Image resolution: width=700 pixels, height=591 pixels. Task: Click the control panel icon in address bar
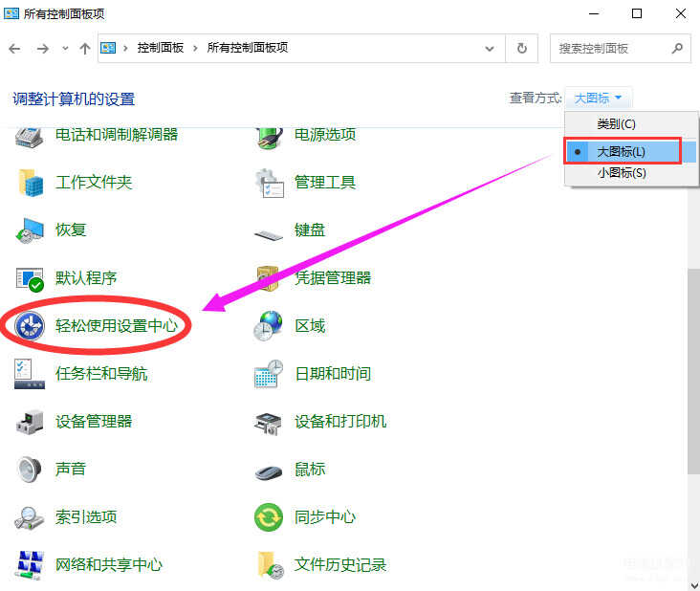point(108,47)
